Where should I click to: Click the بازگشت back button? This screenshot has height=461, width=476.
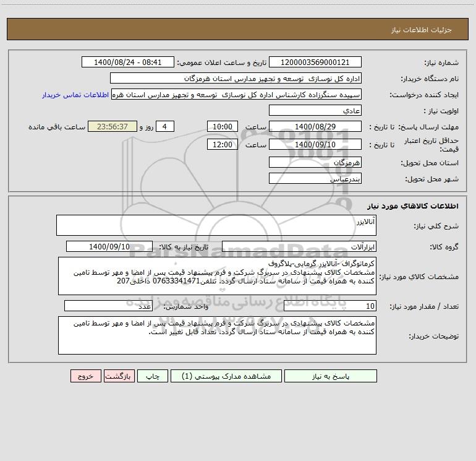coord(119,376)
